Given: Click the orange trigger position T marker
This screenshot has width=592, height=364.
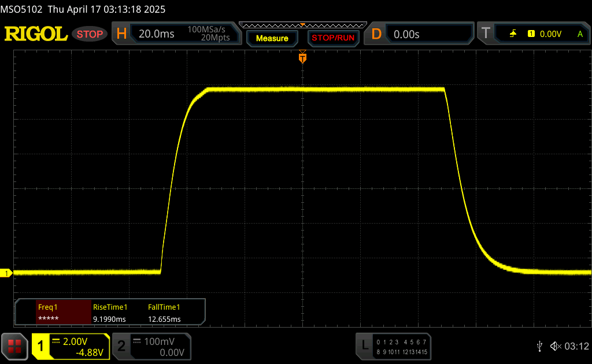Looking at the screenshot, I should (x=302, y=57).
